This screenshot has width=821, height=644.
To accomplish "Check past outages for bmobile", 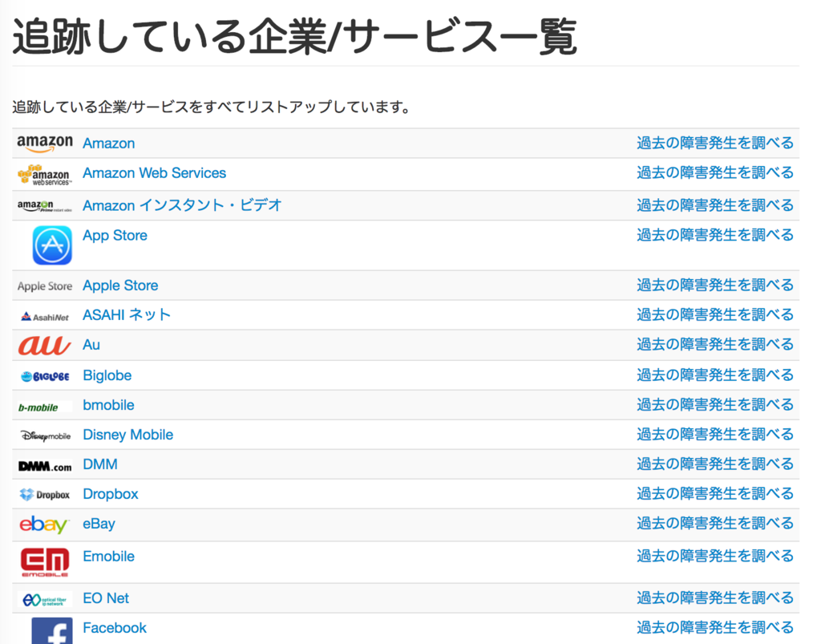I will coord(715,405).
